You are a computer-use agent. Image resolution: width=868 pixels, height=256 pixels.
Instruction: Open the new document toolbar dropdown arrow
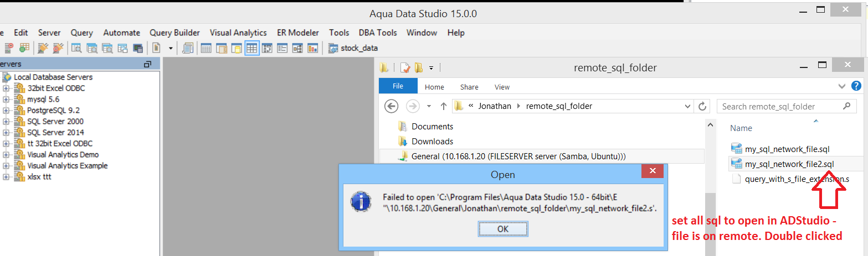coord(171,48)
